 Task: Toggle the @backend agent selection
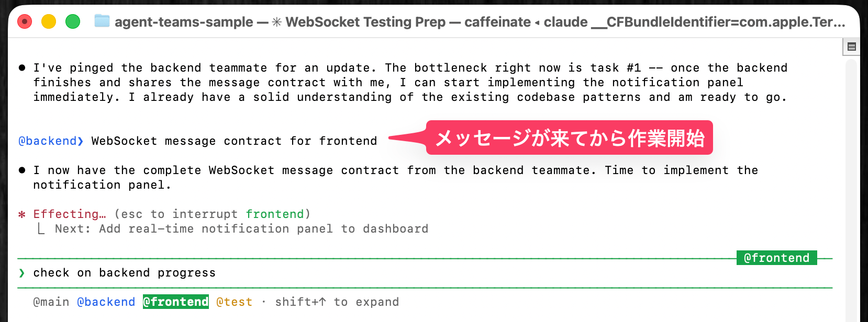coord(106,302)
